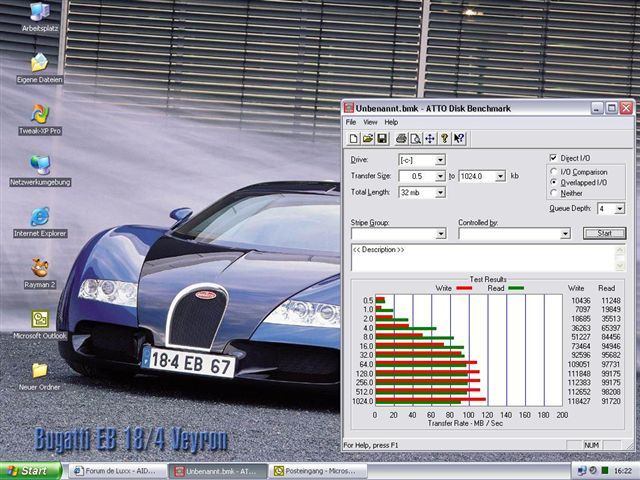Open the View menu
The image size is (640, 480).
[x=370, y=122]
